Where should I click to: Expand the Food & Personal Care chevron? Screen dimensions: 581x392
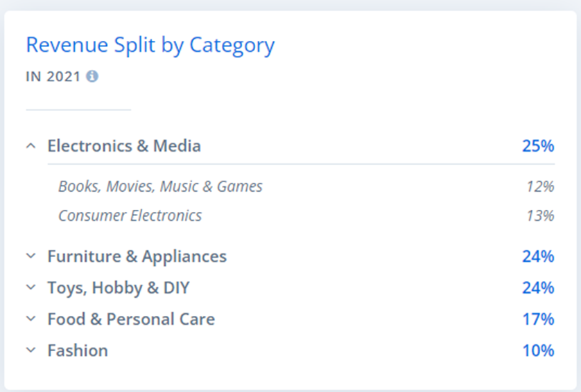[x=31, y=319]
